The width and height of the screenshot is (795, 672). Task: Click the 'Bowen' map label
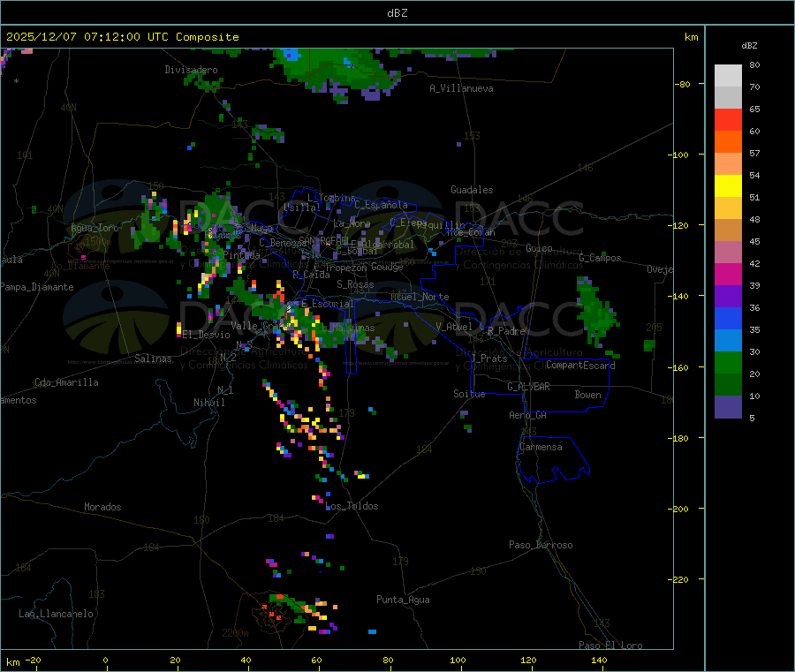click(x=587, y=395)
